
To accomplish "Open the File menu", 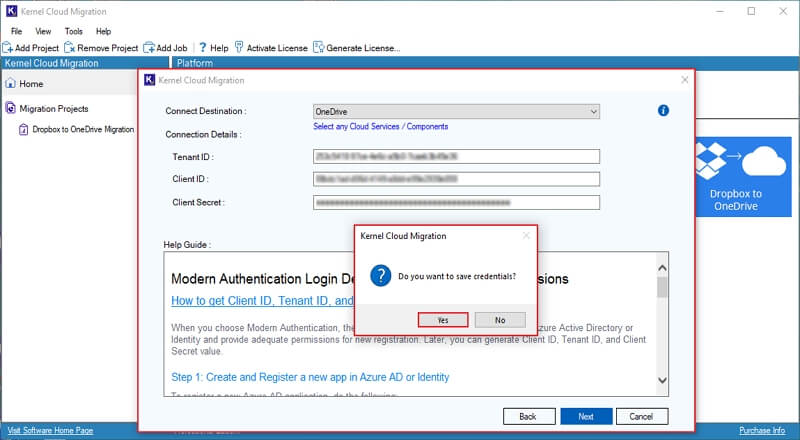I will point(16,31).
